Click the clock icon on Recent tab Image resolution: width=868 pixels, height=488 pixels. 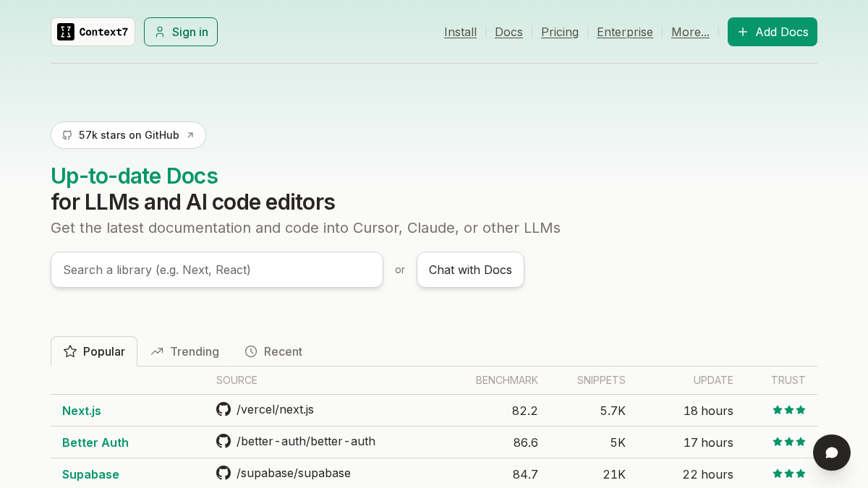251,351
